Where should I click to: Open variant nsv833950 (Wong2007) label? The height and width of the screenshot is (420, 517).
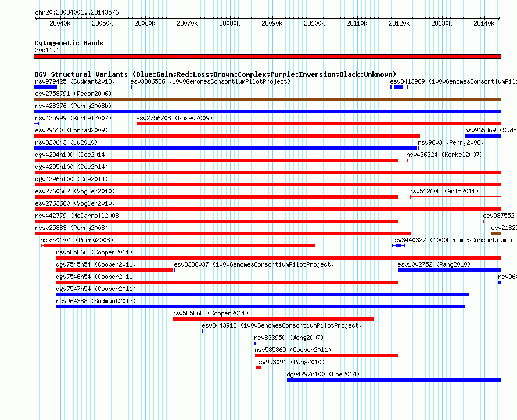tap(289, 338)
